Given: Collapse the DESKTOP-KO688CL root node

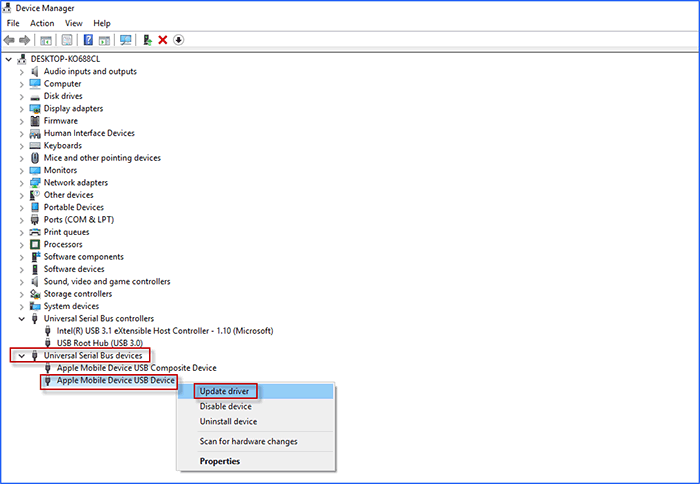Looking at the screenshot, I should [x=10, y=59].
